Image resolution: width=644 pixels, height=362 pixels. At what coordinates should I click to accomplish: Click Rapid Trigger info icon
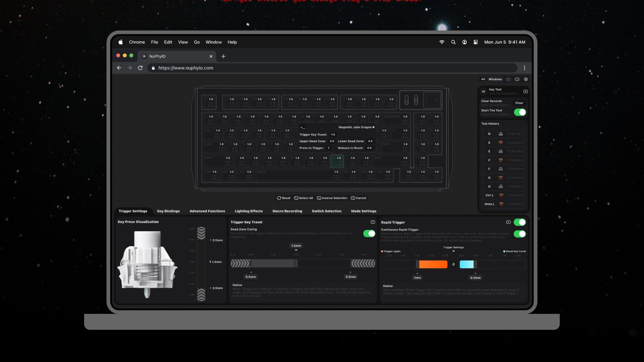coord(508,222)
